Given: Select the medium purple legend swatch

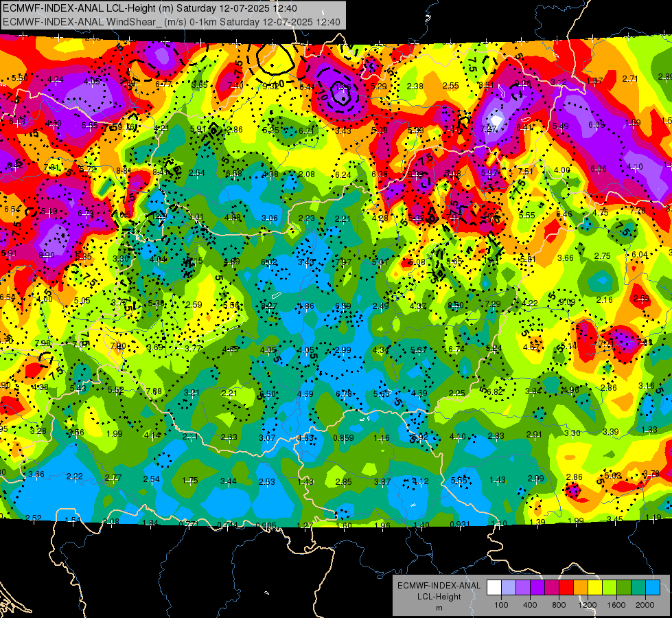Looking at the screenshot, I should [x=523, y=588].
